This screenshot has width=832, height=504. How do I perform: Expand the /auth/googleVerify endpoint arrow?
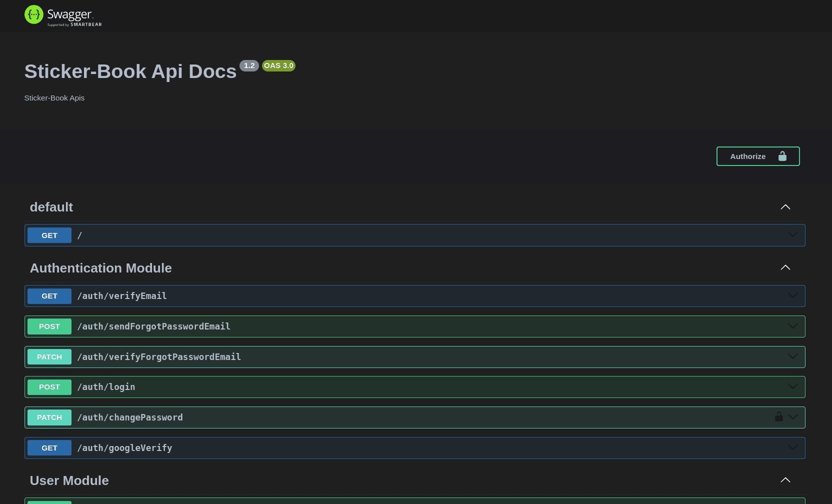[x=793, y=447]
